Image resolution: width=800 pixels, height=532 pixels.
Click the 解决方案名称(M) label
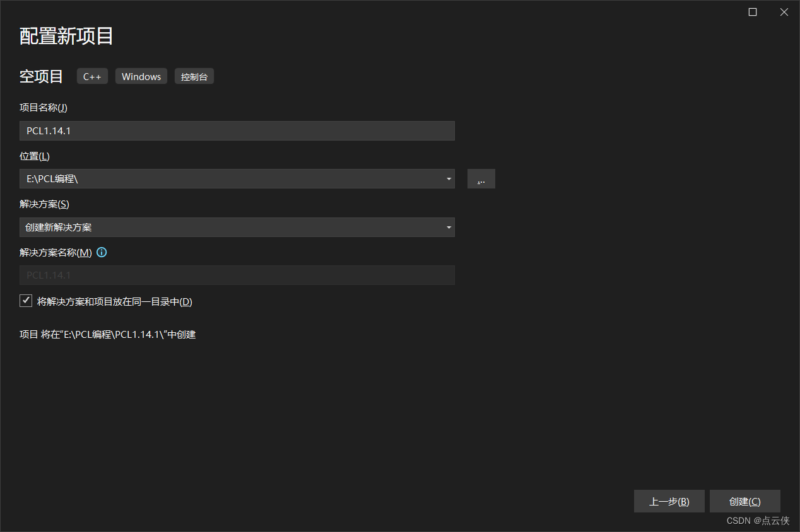56,252
